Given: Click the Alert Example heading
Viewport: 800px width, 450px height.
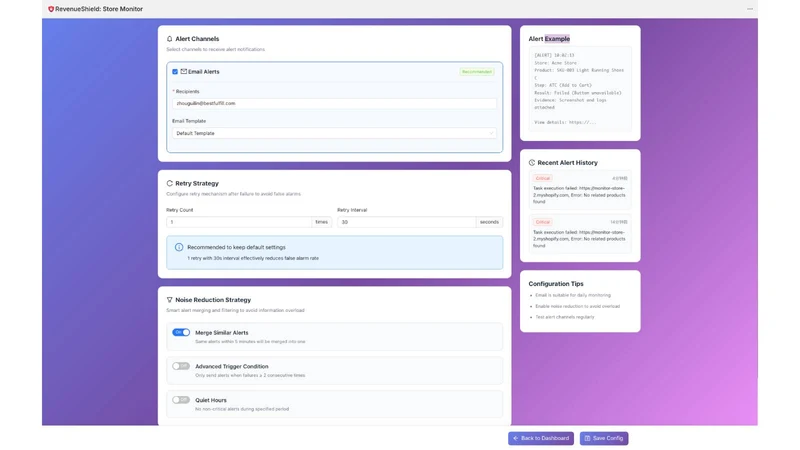Looking at the screenshot, I should tap(549, 39).
